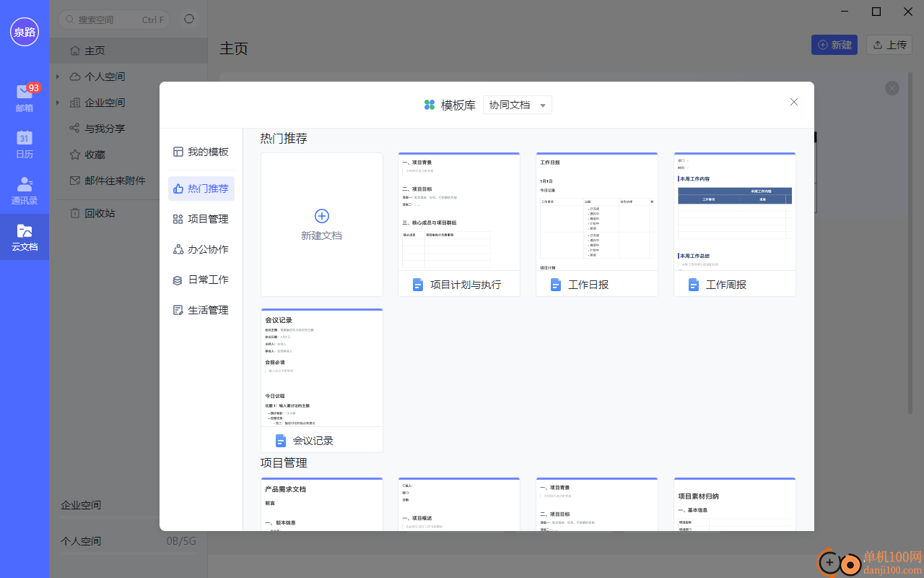Select 我的模板 category
Viewport: 924px width, 578px height.
tap(201, 152)
